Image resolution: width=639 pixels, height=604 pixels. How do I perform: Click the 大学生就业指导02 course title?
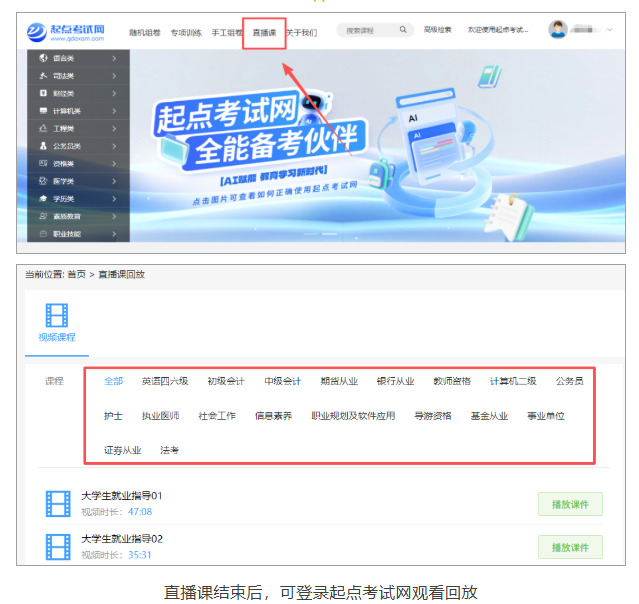click(122, 539)
